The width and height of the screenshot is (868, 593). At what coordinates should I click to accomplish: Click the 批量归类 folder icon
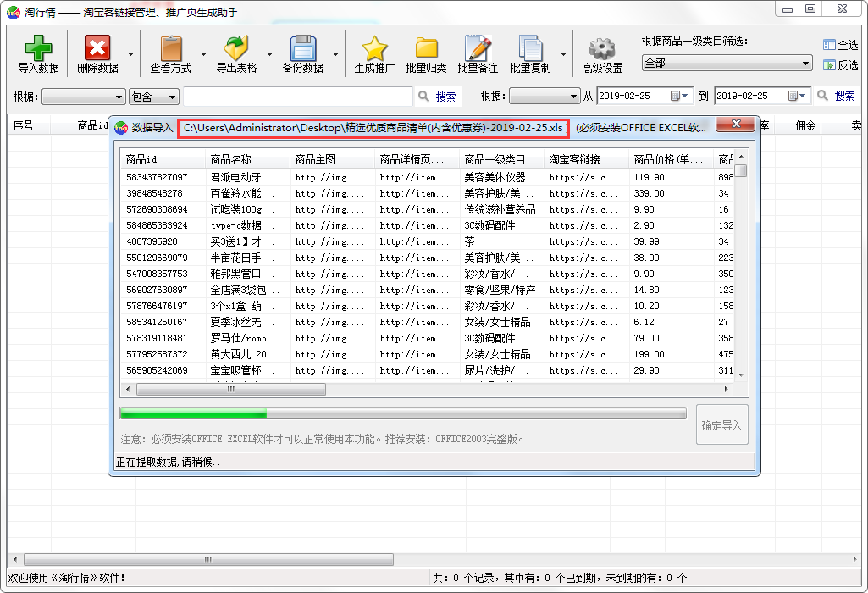coord(426,48)
